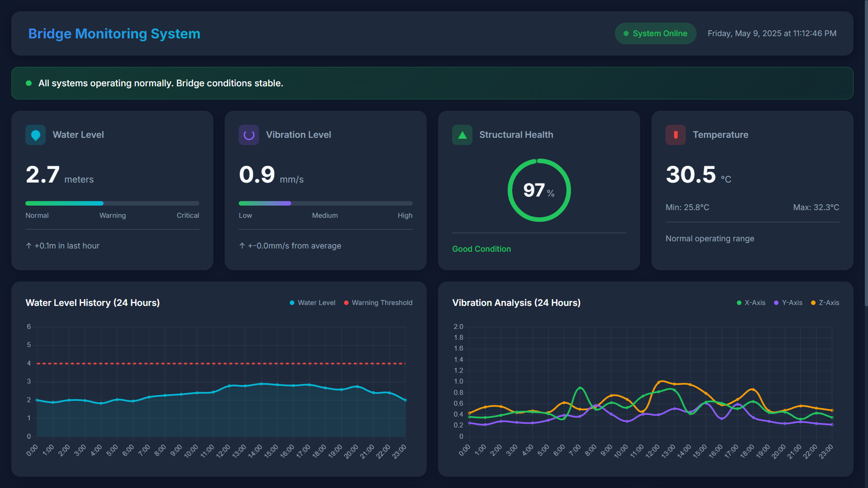Click the Vibration Level gauge icon

click(x=249, y=135)
